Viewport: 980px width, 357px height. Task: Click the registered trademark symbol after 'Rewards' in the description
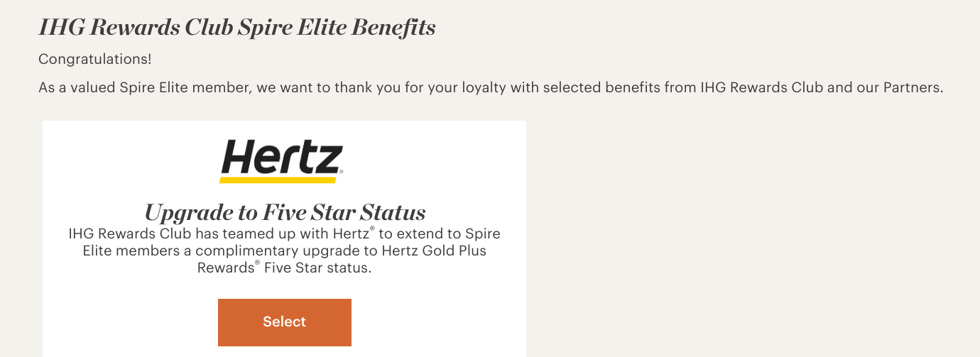pos(257,264)
